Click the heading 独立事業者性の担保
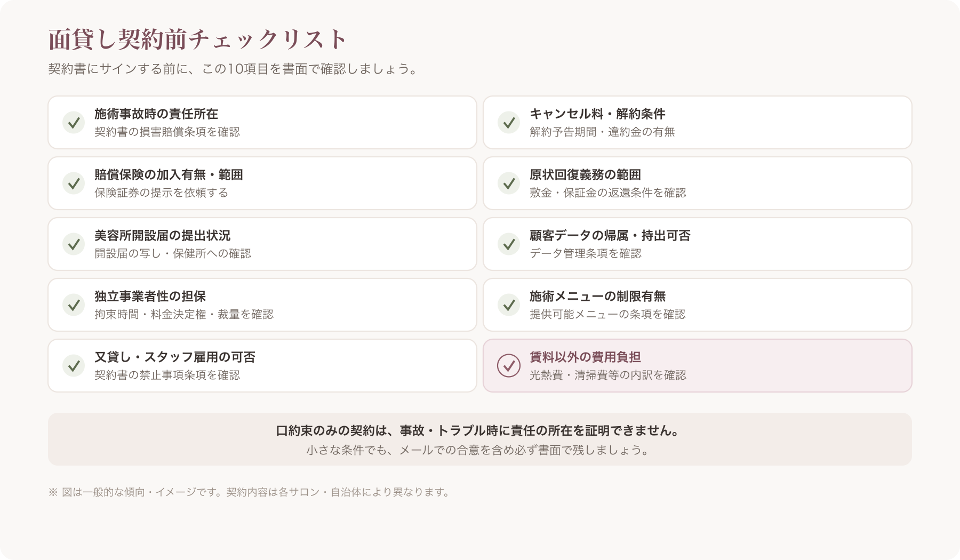Screen dimensions: 960x560 point(150,296)
